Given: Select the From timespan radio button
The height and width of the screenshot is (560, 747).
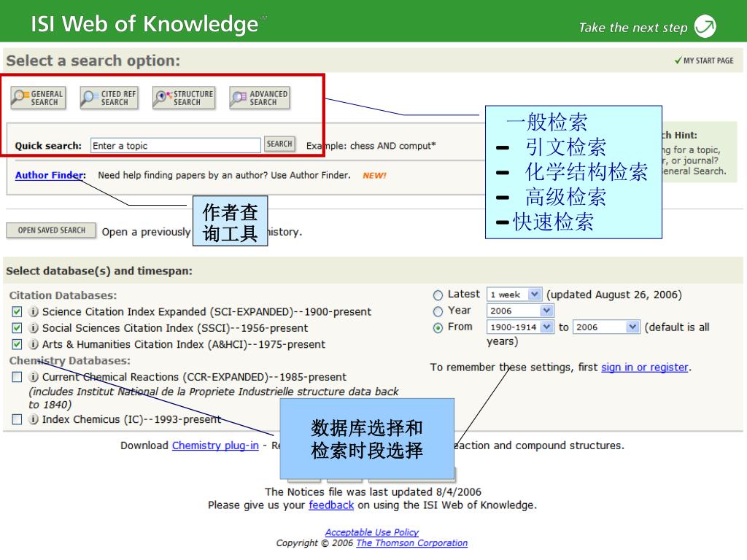Looking at the screenshot, I should (x=438, y=327).
